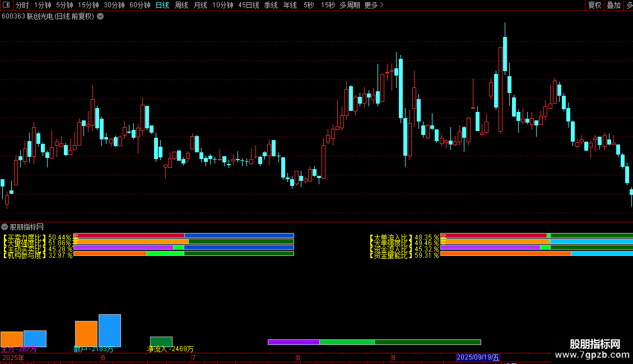
Task: Click month 8 marker on date axis
Action: (x=299, y=358)
